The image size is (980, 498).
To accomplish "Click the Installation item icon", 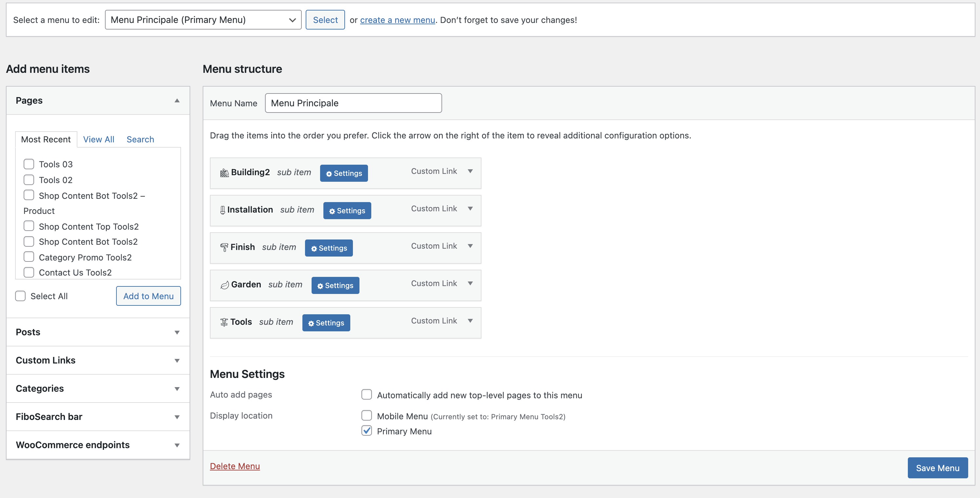I will pos(223,210).
